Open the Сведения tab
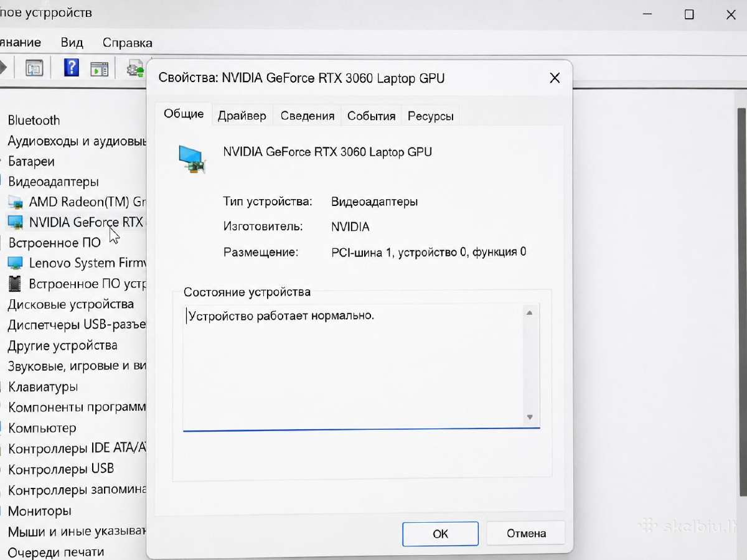This screenshot has width=747, height=560. pyautogui.click(x=308, y=116)
